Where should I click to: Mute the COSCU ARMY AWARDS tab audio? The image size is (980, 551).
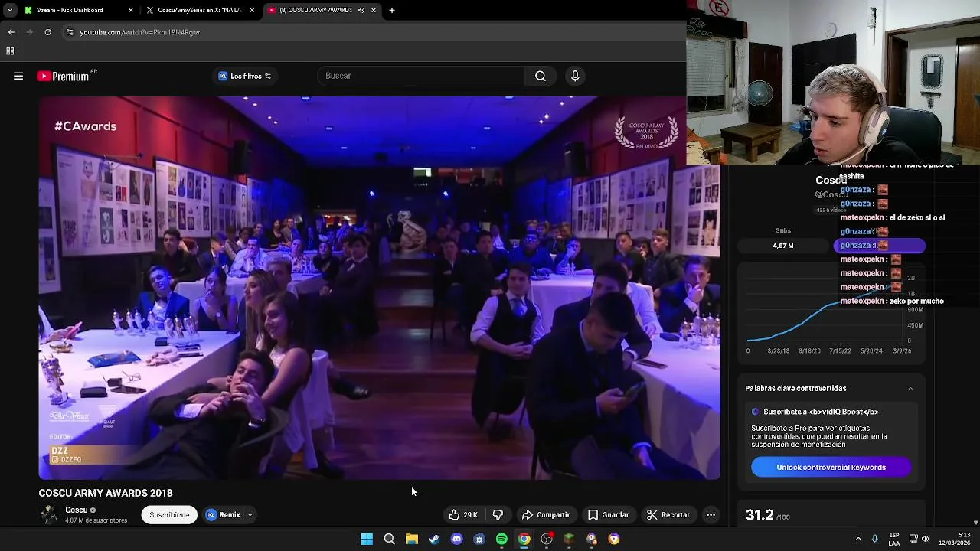click(361, 10)
